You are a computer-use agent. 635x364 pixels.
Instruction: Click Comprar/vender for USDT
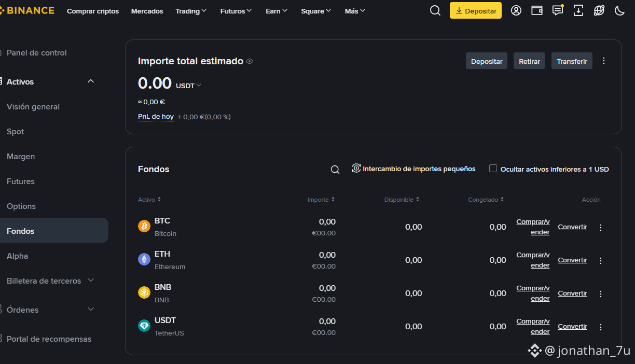click(x=533, y=327)
